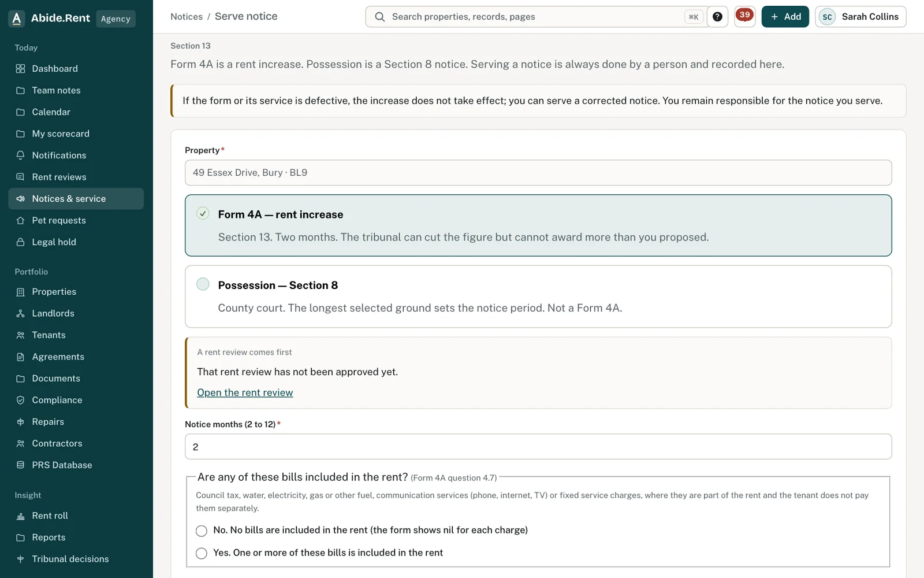Screen dimensions: 924x578
Task: Open Sarah Collins account menu
Action: point(860,17)
